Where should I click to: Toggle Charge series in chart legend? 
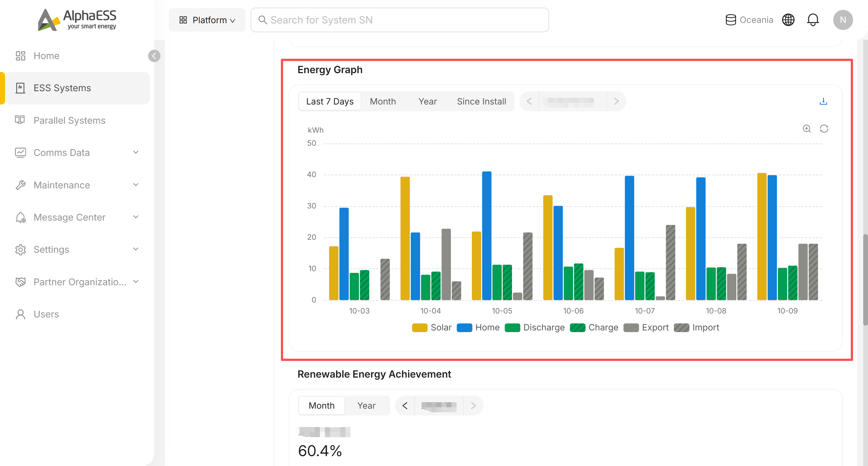(x=594, y=327)
